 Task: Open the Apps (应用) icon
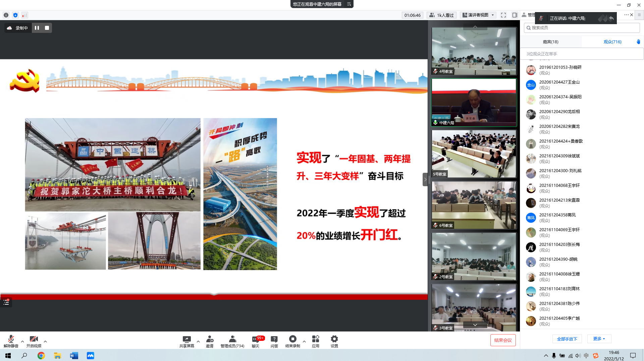tap(315, 341)
